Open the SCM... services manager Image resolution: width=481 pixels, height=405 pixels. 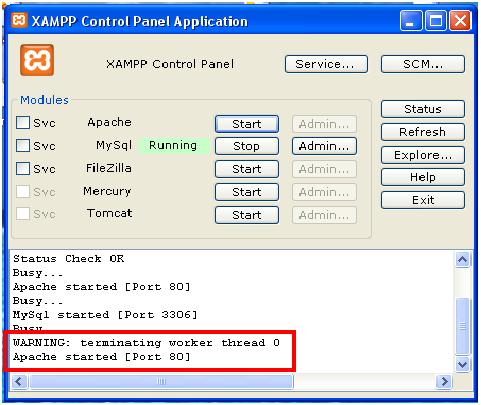[x=423, y=64]
